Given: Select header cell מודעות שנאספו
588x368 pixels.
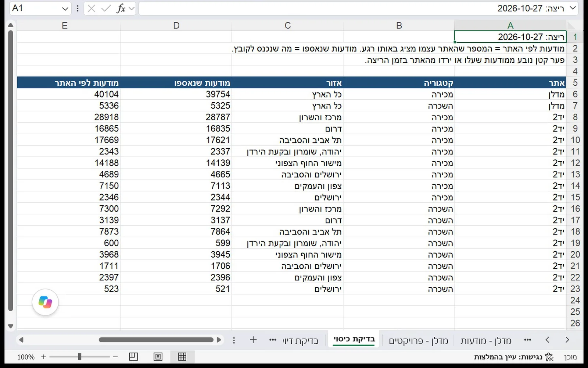Looking at the screenshot, I should (x=176, y=83).
